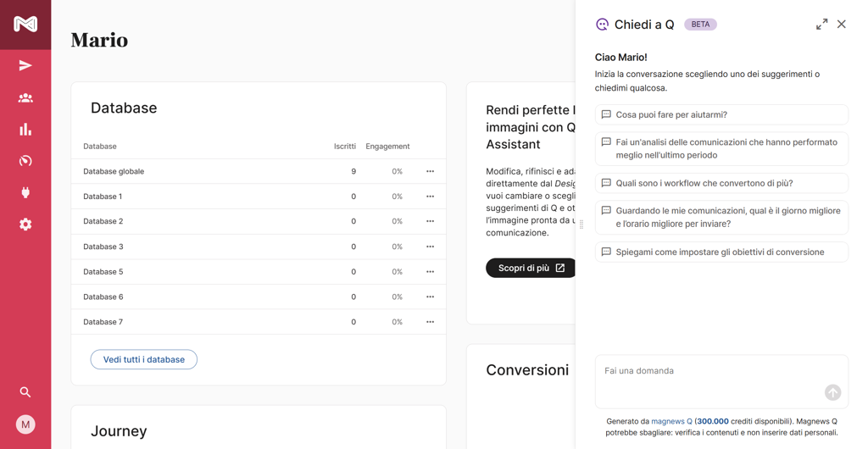Screen dimensions: 868x449
Task: Open the send communications paper-plane icon
Action: click(x=25, y=65)
